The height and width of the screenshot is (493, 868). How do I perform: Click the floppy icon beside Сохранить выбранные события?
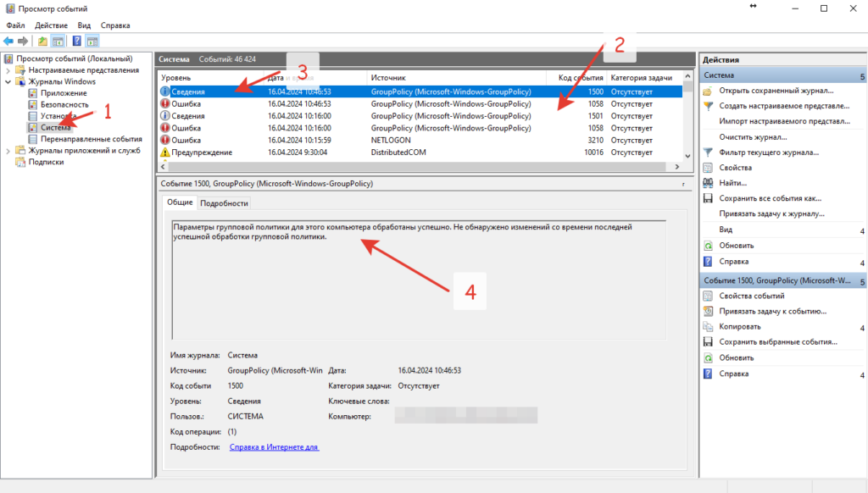708,342
